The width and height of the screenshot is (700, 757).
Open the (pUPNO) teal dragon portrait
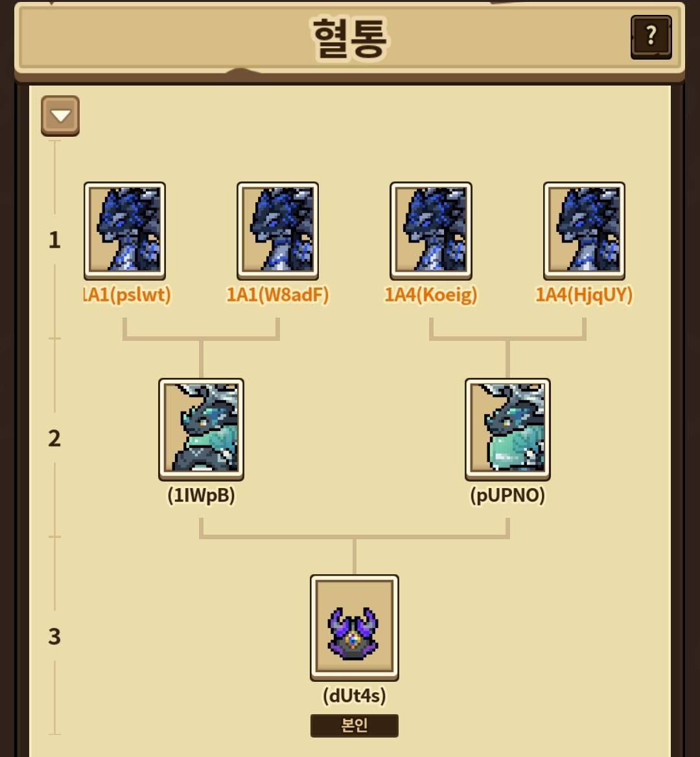tap(507, 429)
